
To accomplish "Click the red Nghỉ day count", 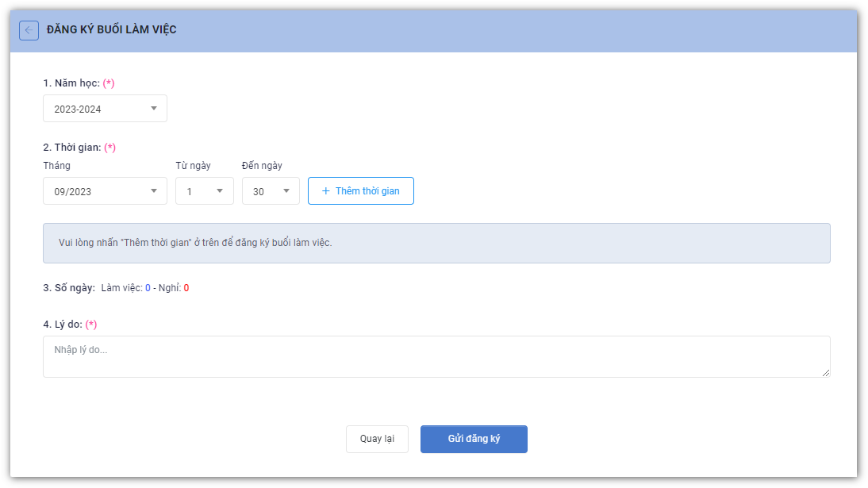I will (186, 288).
